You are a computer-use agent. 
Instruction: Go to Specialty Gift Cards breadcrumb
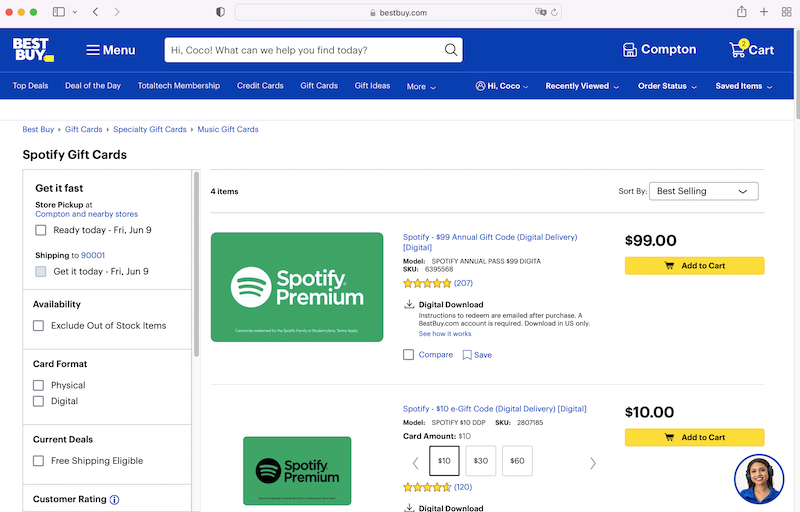(149, 130)
